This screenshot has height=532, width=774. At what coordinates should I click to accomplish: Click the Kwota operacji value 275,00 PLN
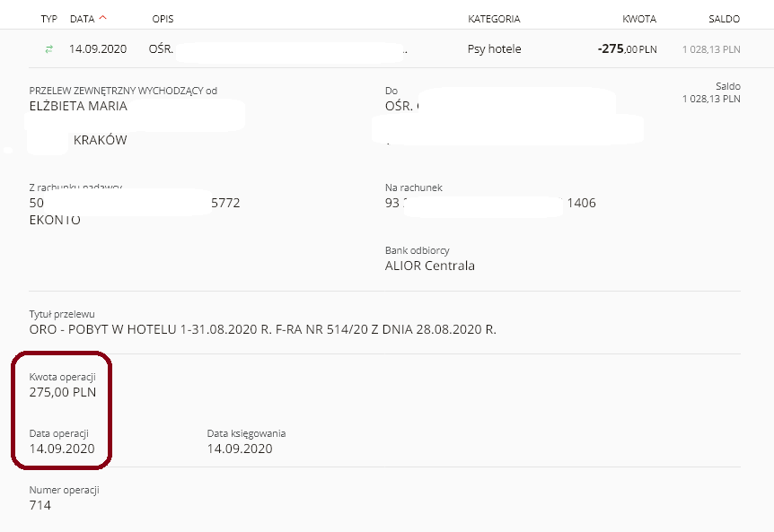(63, 392)
